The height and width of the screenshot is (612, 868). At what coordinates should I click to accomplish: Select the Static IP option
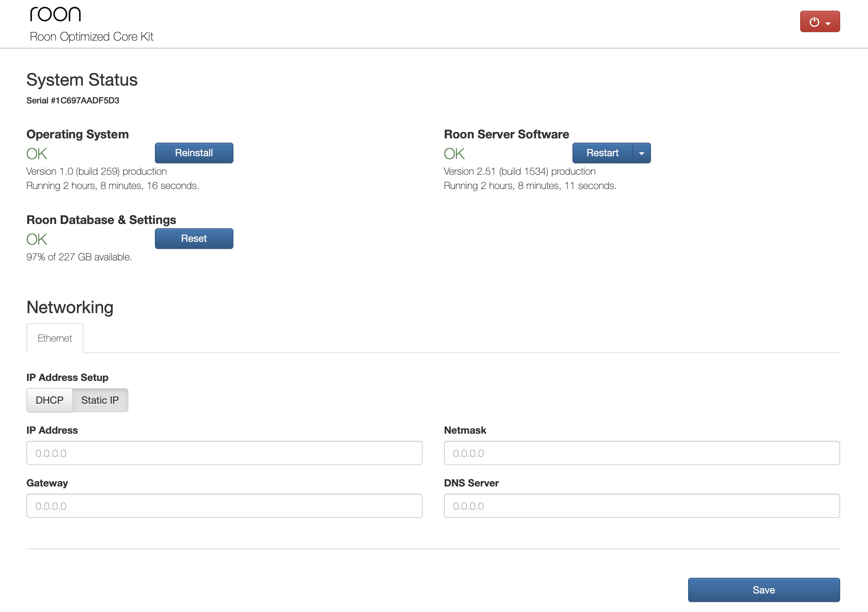click(x=100, y=400)
